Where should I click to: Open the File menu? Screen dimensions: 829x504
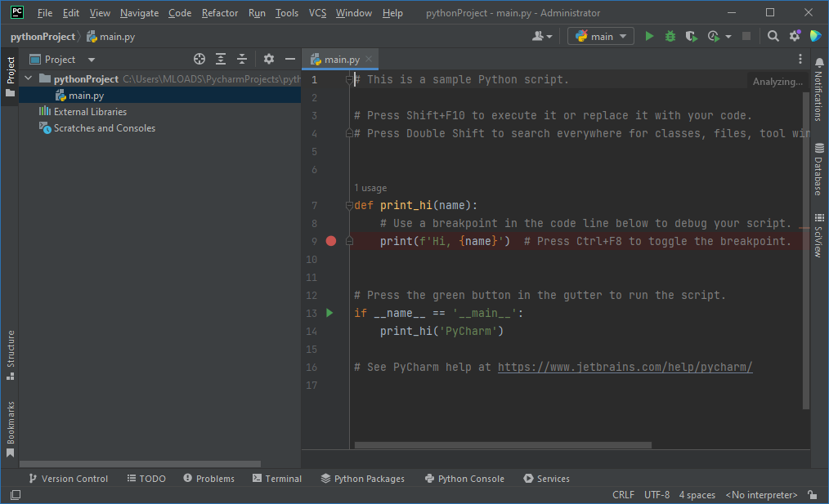[45, 13]
